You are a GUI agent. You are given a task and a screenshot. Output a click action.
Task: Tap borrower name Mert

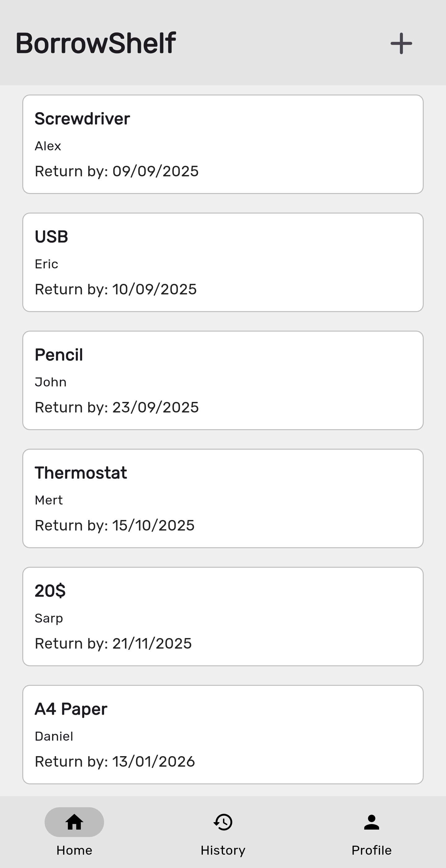tap(49, 500)
